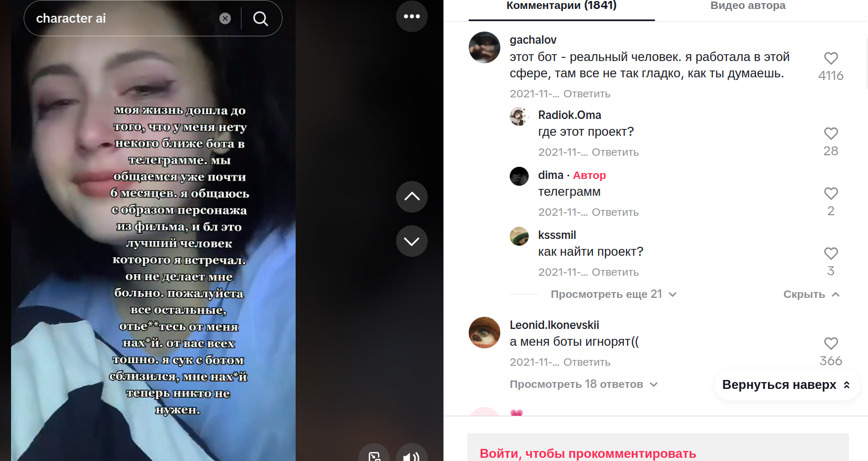Switch to 'Видео автора' tab
The height and width of the screenshot is (461, 868).
748,6
